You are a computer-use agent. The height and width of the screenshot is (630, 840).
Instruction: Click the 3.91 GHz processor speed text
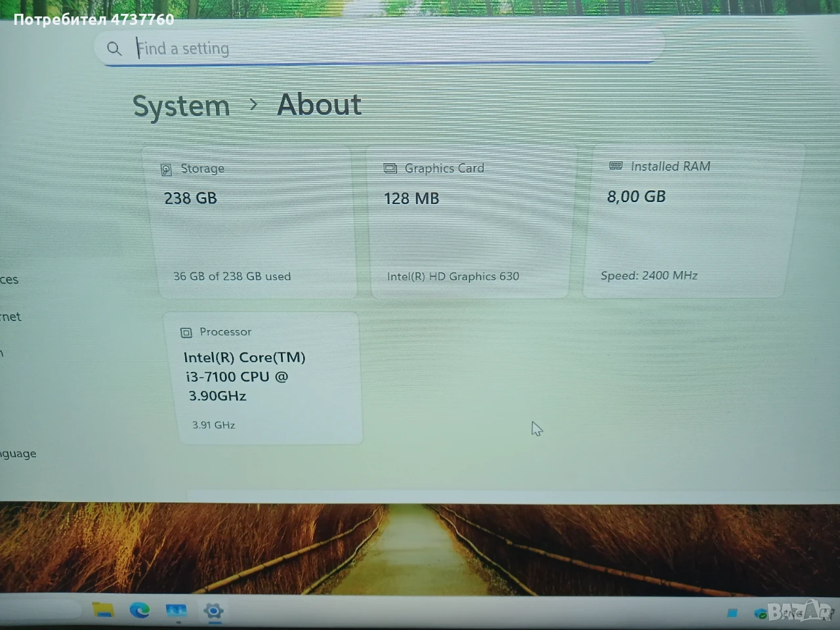214,425
